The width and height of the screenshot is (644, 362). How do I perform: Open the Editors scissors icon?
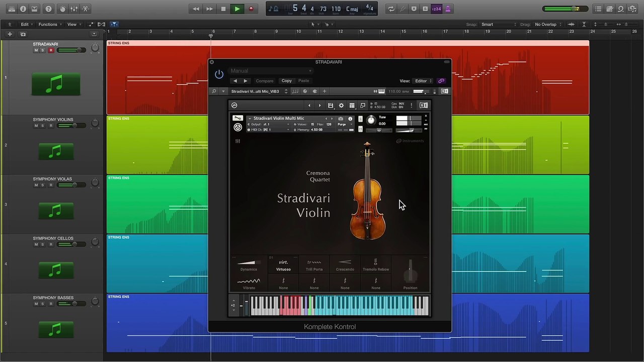click(x=86, y=9)
